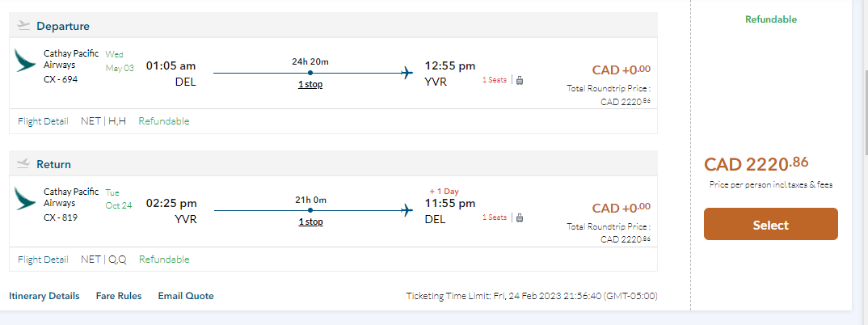Open the Fare Rules tab

click(x=119, y=296)
